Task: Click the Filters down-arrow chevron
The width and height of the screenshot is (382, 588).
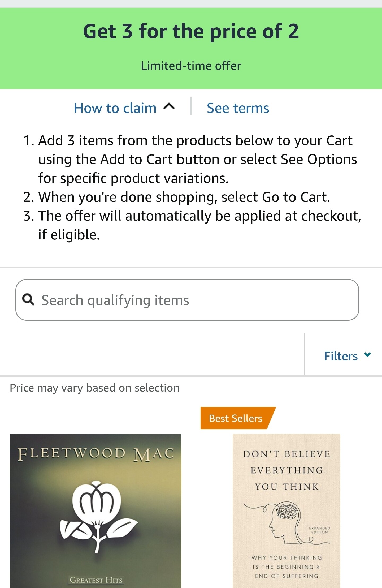Action: [367, 355]
